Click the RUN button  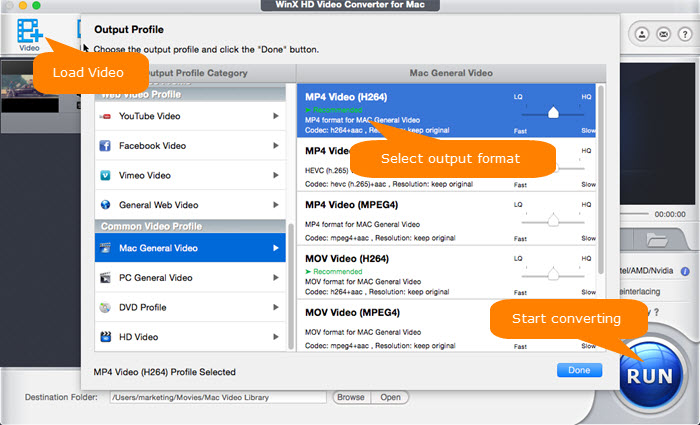650,376
